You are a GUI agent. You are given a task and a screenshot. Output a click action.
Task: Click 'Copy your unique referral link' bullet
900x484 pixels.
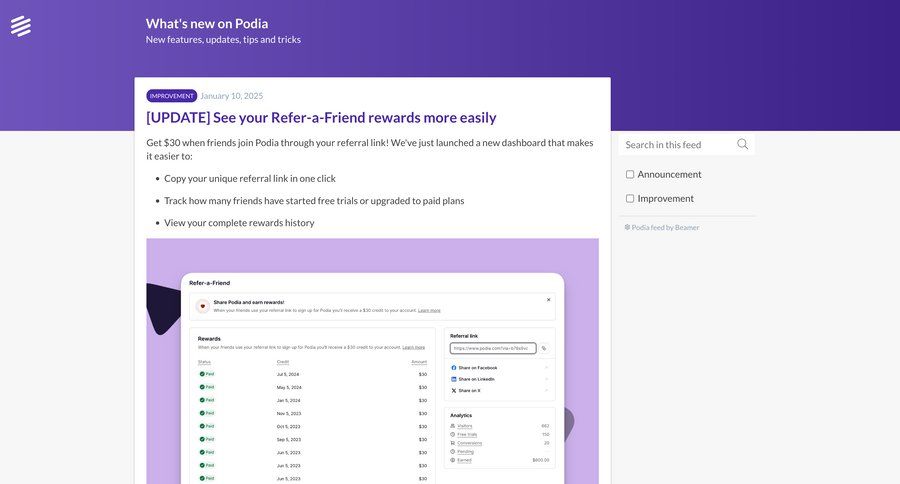[x=250, y=179]
